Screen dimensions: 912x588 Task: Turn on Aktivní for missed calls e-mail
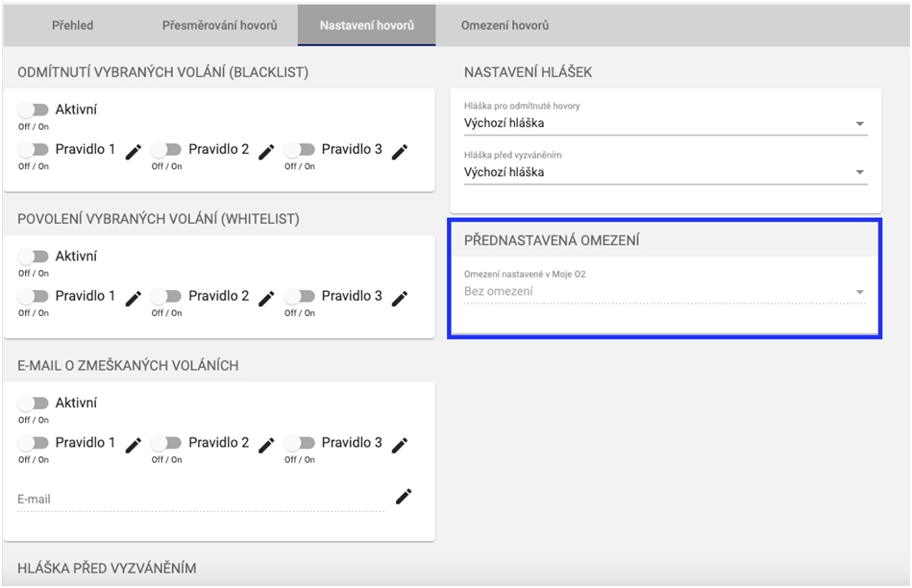tap(34, 404)
